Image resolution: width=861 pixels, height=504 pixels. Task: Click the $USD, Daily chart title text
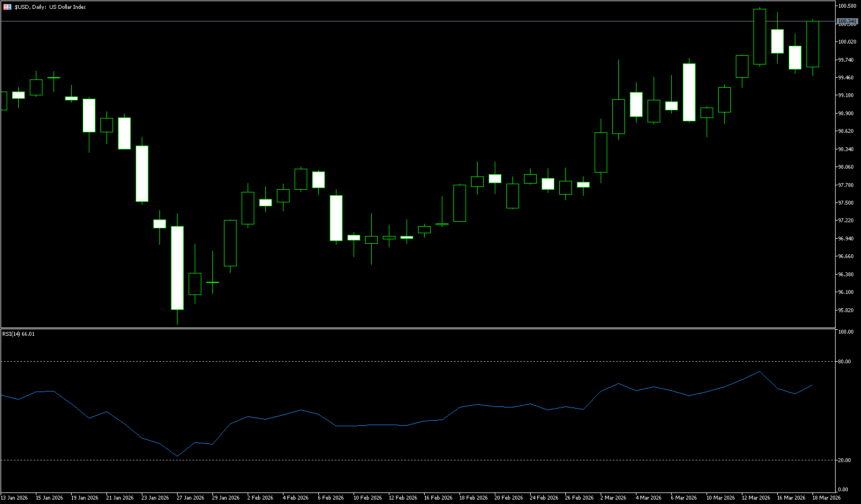click(50, 7)
